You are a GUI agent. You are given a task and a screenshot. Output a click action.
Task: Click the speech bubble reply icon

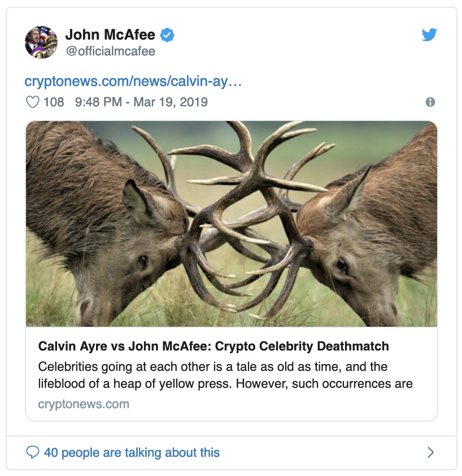(33, 452)
